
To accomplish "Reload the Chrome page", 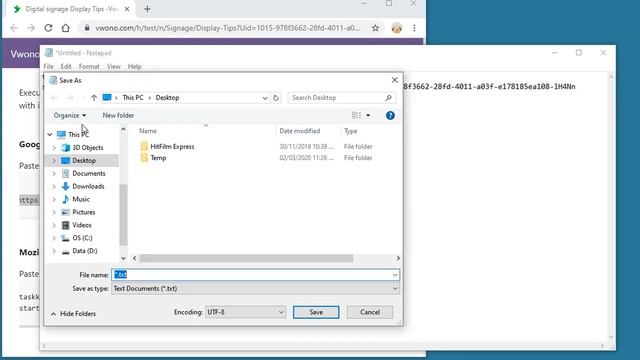I will [48, 28].
